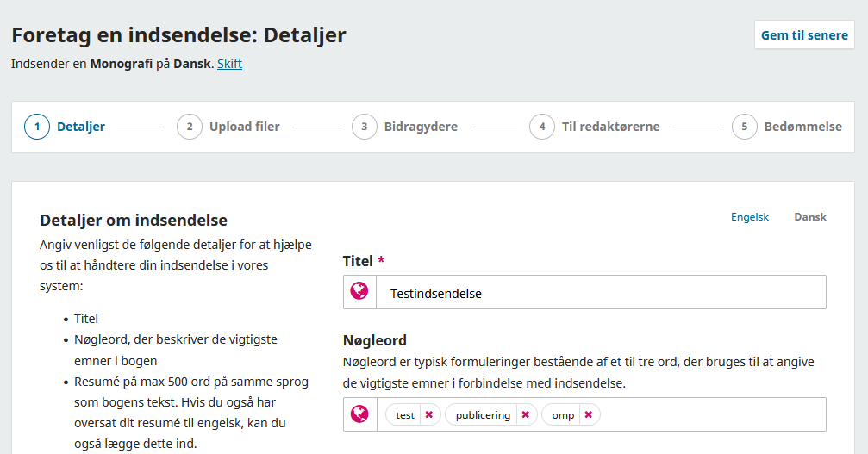Jump to the Til redaktørerne step
Image resolution: width=868 pixels, height=454 pixels.
tap(610, 127)
